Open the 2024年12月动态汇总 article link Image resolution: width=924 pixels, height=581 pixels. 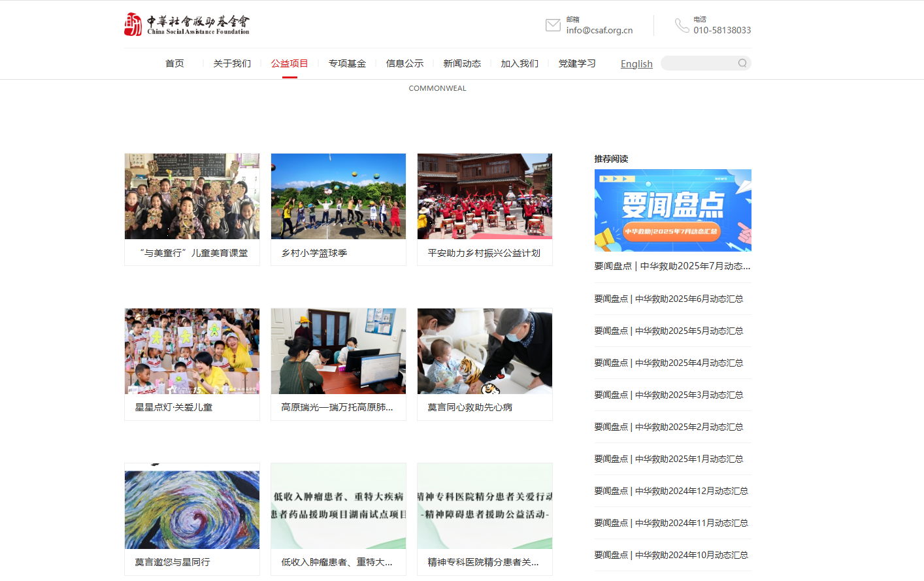671,491
